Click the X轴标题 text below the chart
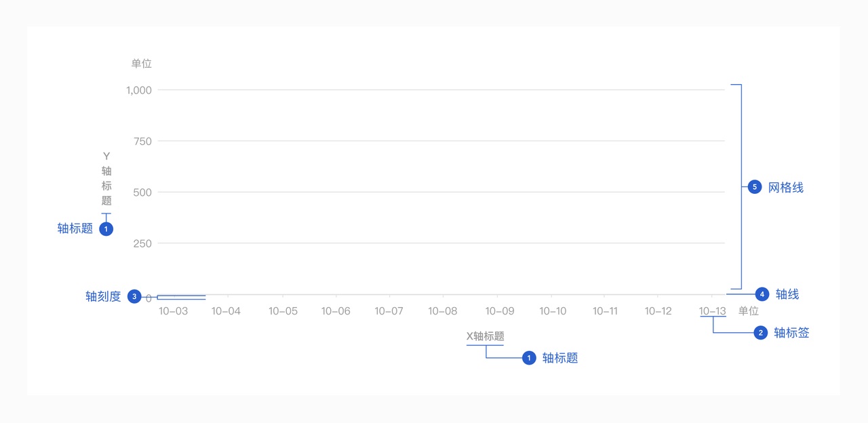Image resolution: width=868 pixels, height=423 pixels. 485,336
